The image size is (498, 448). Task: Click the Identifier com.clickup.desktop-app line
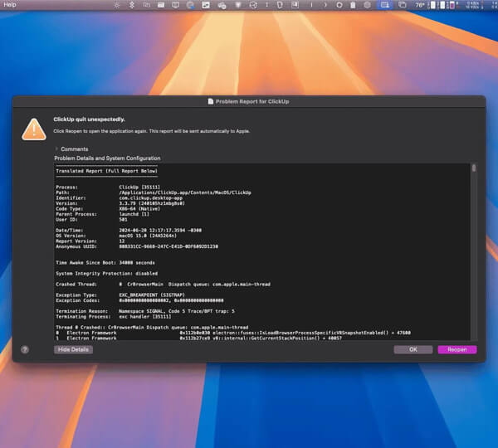(x=119, y=198)
